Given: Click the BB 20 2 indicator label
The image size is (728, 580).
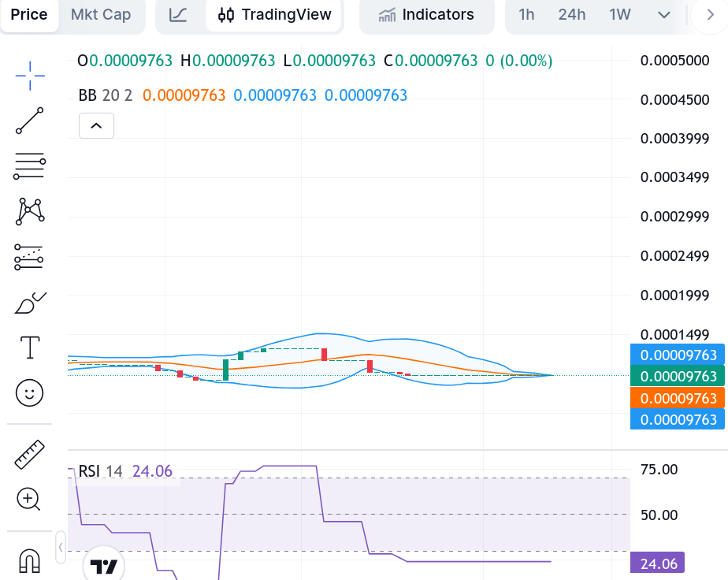Looking at the screenshot, I should [x=106, y=95].
